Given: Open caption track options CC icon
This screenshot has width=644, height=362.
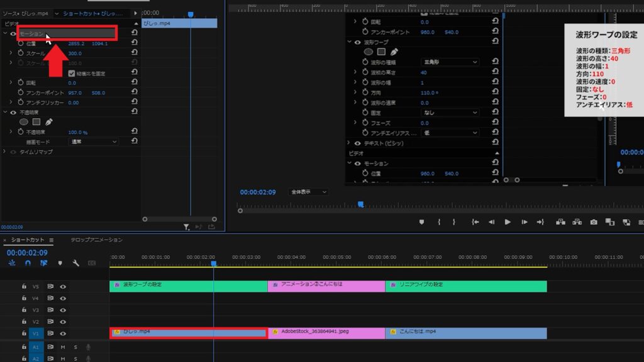Looking at the screenshot, I should tap(92, 263).
